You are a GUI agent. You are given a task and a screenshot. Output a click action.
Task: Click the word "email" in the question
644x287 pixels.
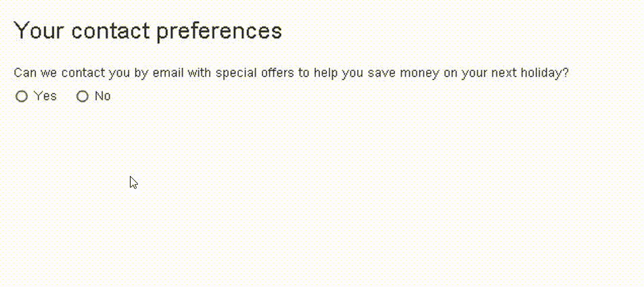168,73
